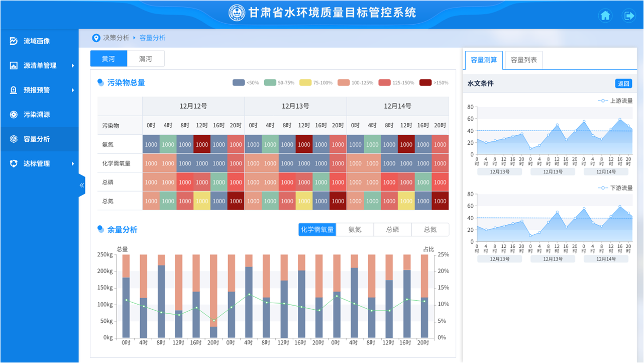Click the 达标管理 shield icon
Viewport: 644px width, 363px height.
point(14,163)
